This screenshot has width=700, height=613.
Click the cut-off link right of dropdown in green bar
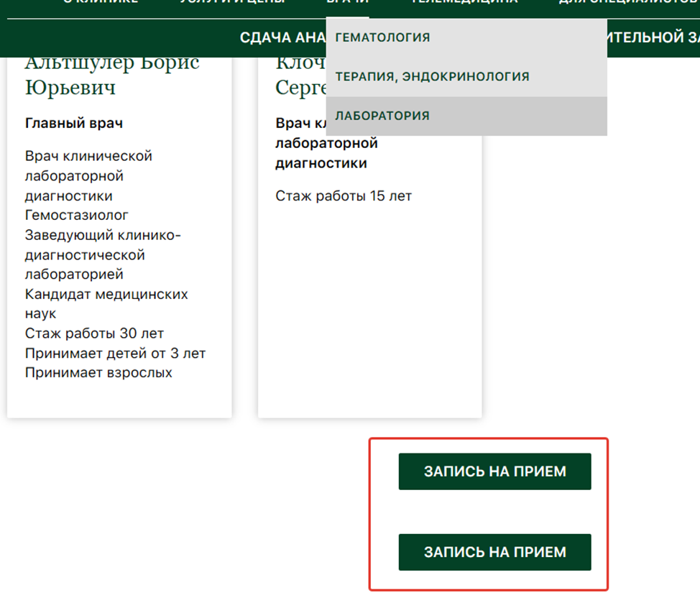tap(653, 37)
